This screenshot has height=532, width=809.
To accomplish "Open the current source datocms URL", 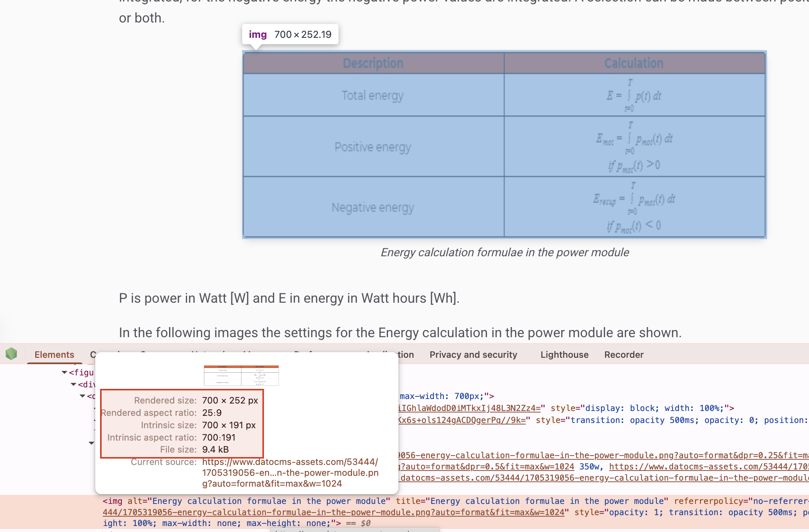I will 290,472.
